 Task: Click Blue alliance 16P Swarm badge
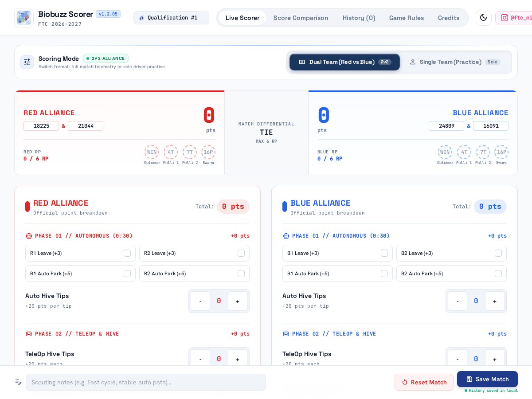coord(501,152)
